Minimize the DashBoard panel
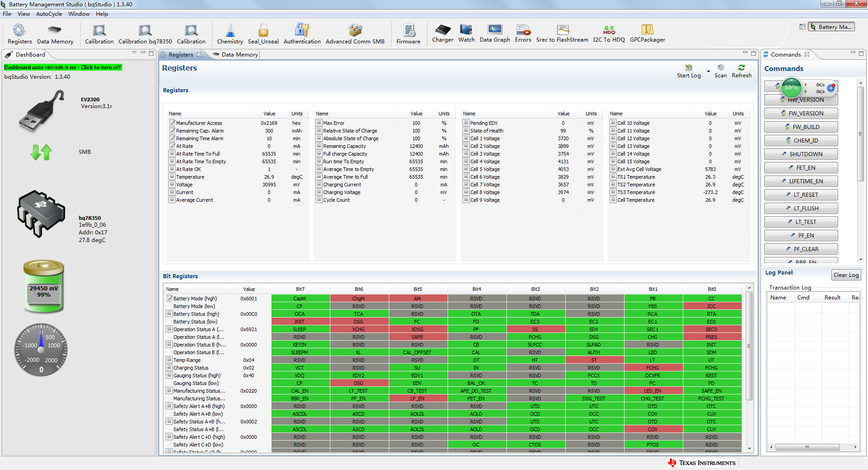Screen dimensions: 868x470 (x=143, y=53)
